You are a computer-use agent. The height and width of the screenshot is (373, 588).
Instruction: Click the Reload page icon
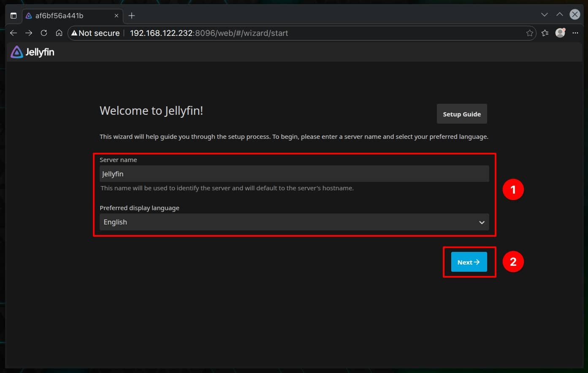(x=43, y=33)
